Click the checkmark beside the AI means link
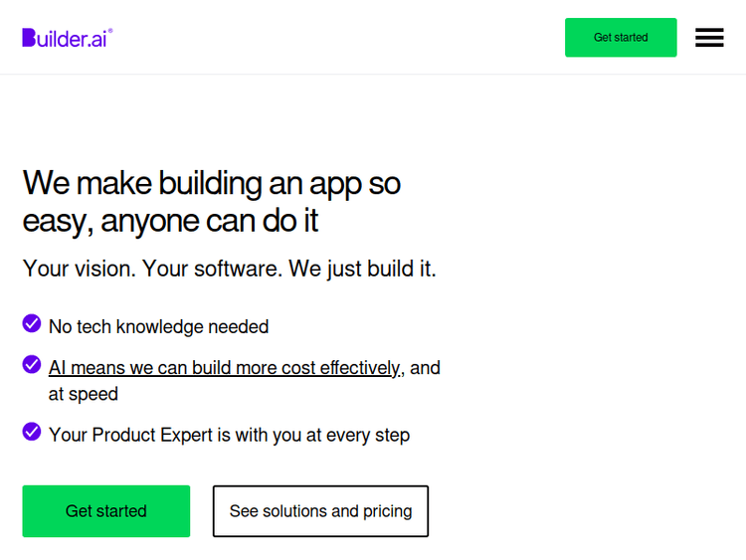Image resolution: width=746 pixels, height=560 pixels. 32,364
